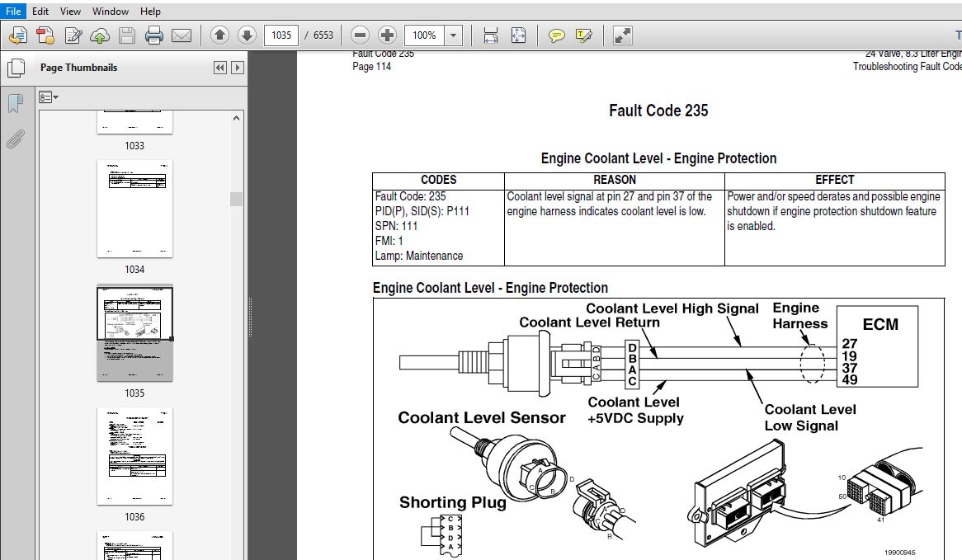Expand the Page Thumbnails panel arrow
This screenshot has height=560, width=962.
(x=238, y=68)
